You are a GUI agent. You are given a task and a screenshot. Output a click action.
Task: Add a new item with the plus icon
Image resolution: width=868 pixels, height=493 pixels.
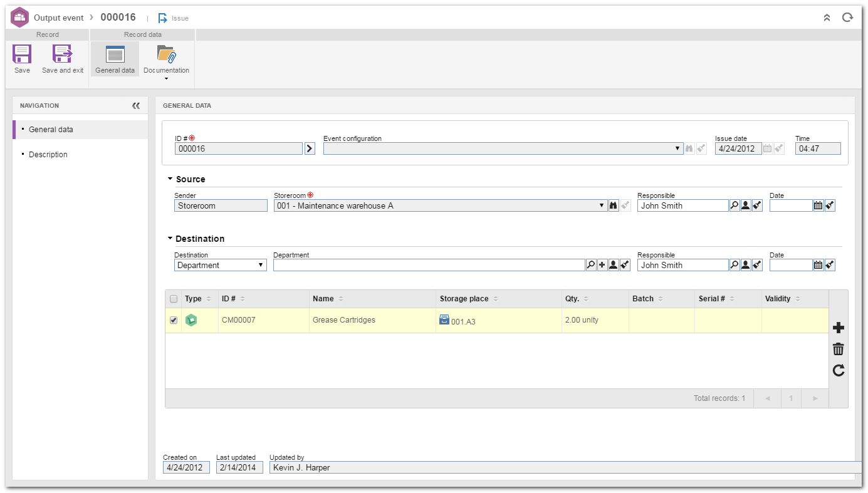click(x=839, y=328)
